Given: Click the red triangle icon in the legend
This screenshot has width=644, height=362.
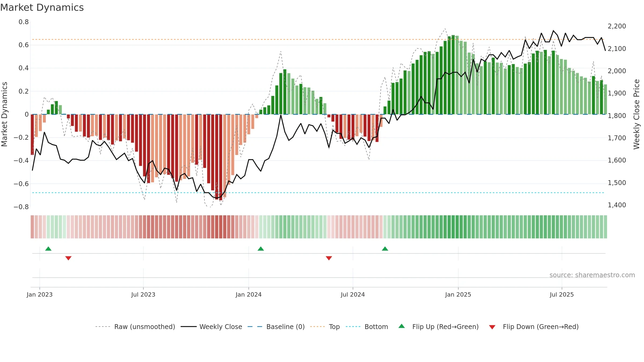Looking at the screenshot, I should [492, 327].
